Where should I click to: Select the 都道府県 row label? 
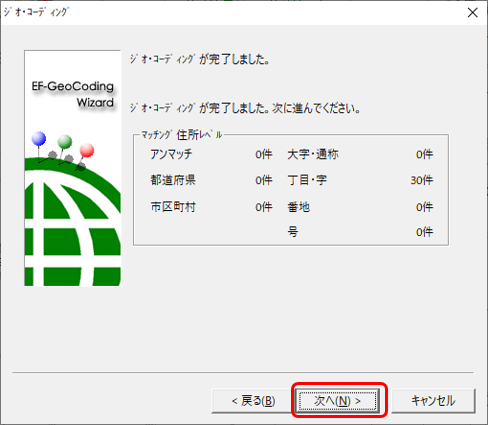(173, 180)
